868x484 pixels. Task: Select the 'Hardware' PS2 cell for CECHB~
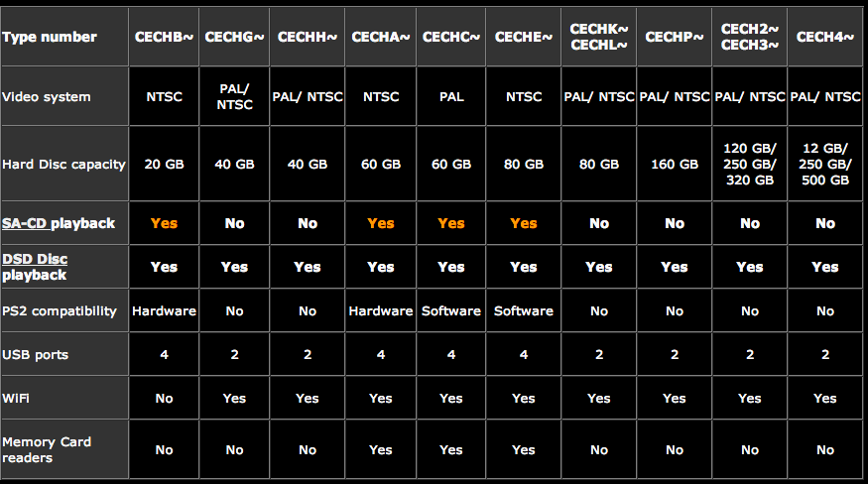(x=164, y=310)
